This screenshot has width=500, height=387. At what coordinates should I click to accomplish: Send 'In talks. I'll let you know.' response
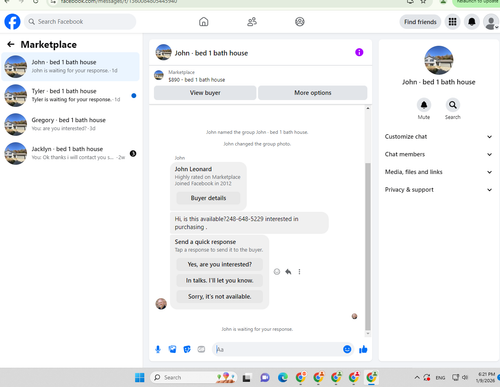219,280
